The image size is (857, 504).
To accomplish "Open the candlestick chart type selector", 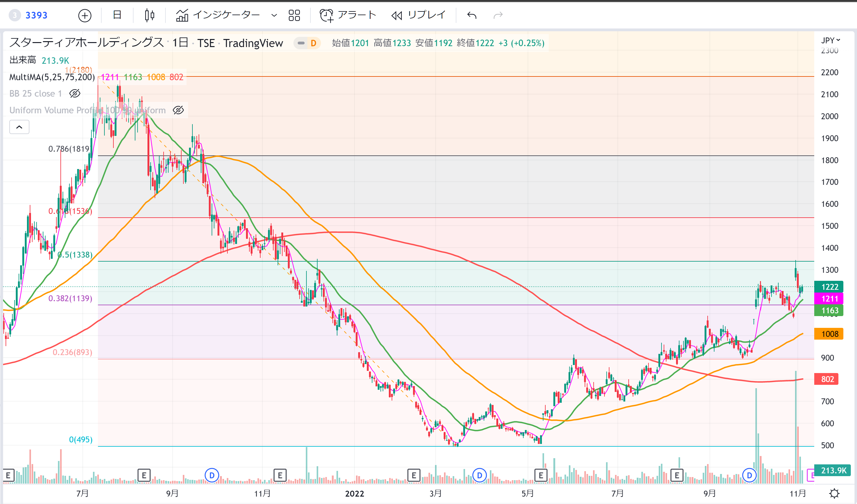I will click(149, 15).
